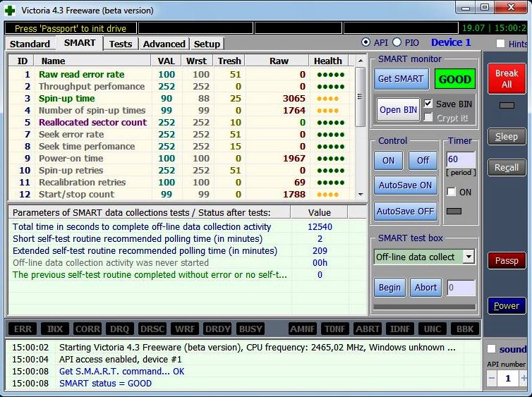Turn SMART control Off
The height and width of the screenshot is (397, 532).
click(x=423, y=160)
